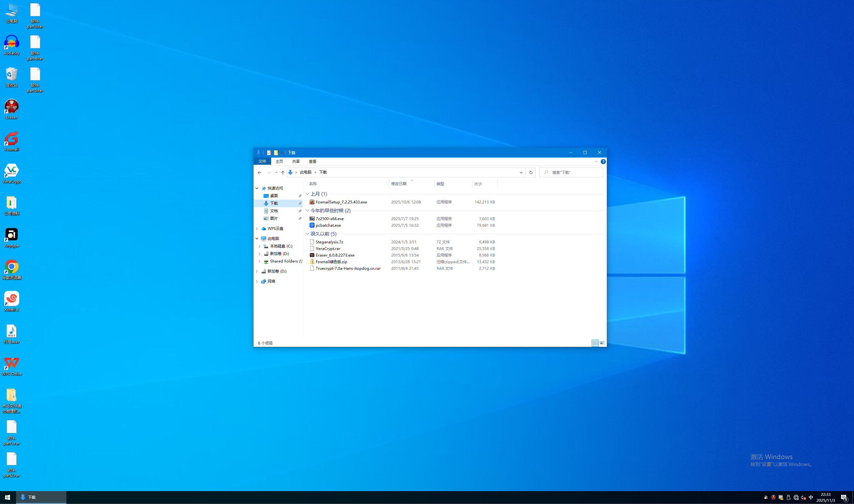Switch to details view button in status bar
854x504 pixels.
click(595, 343)
